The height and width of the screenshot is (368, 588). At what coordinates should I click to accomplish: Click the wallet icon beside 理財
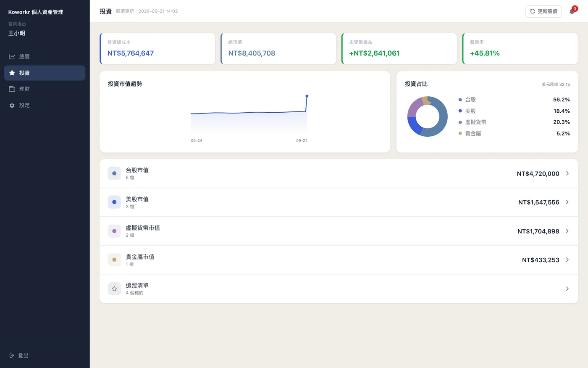tap(12, 89)
